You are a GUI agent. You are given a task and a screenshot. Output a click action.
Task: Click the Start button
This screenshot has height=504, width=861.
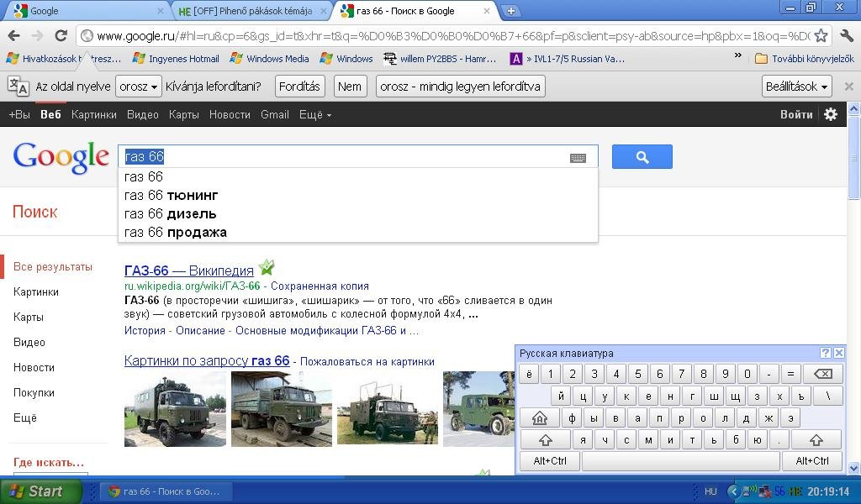40,491
